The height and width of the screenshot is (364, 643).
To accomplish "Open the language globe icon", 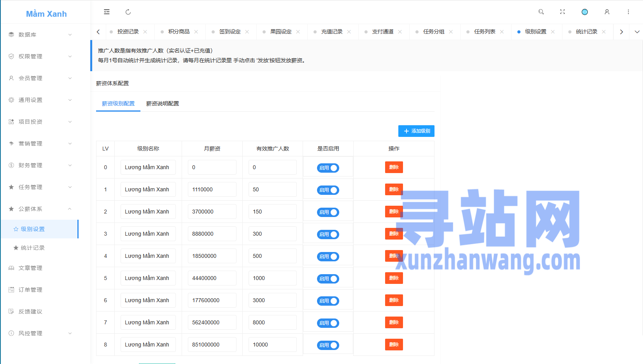I will [x=585, y=12].
